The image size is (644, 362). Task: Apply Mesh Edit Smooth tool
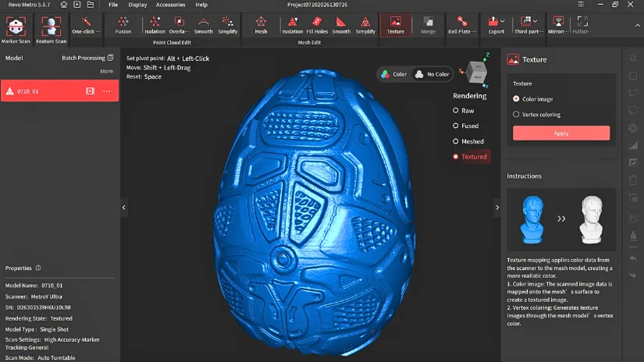[341, 26]
